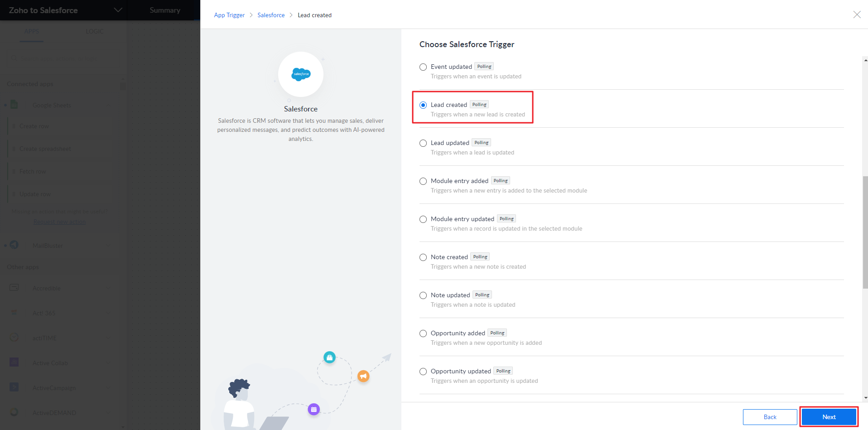Open the Summary tab
The image size is (868, 430).
[x=165, y=10]
